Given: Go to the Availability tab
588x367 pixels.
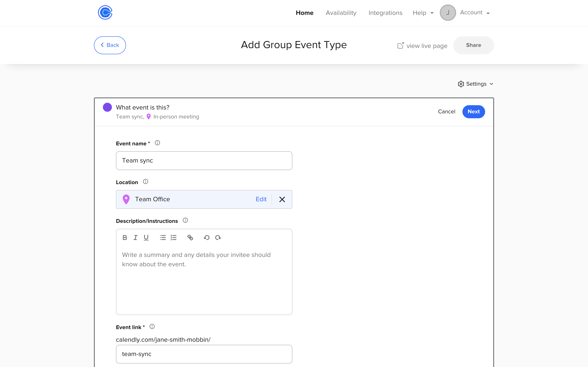Looking at the screenshot, I should point(341,13).
